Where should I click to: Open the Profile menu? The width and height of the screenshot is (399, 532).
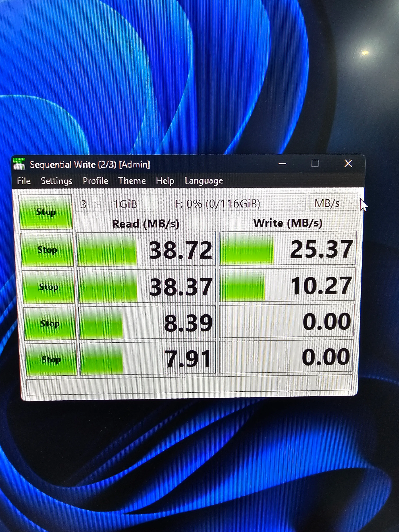95,181
